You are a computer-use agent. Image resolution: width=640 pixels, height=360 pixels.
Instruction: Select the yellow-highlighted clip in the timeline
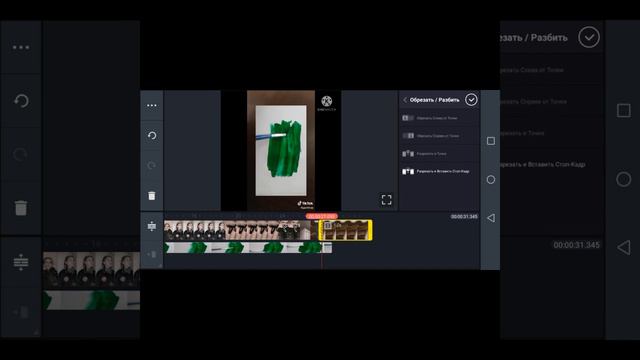[x=345, y=230]
